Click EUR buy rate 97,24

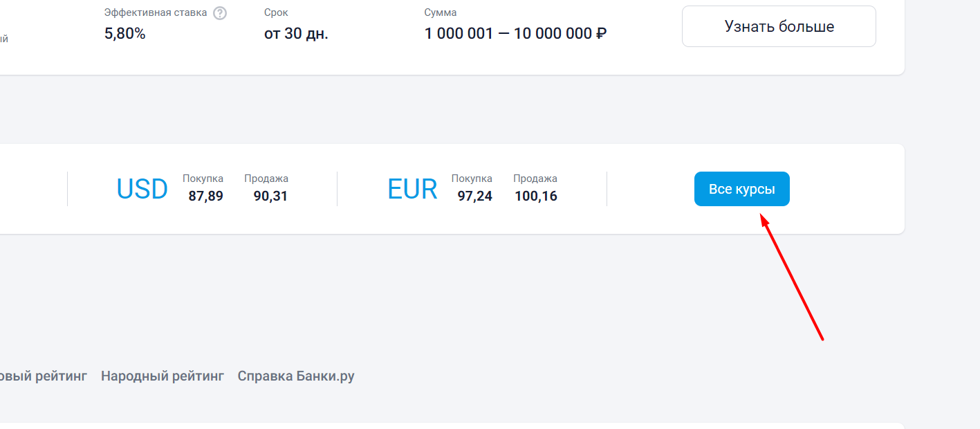(x=474, y=197)
